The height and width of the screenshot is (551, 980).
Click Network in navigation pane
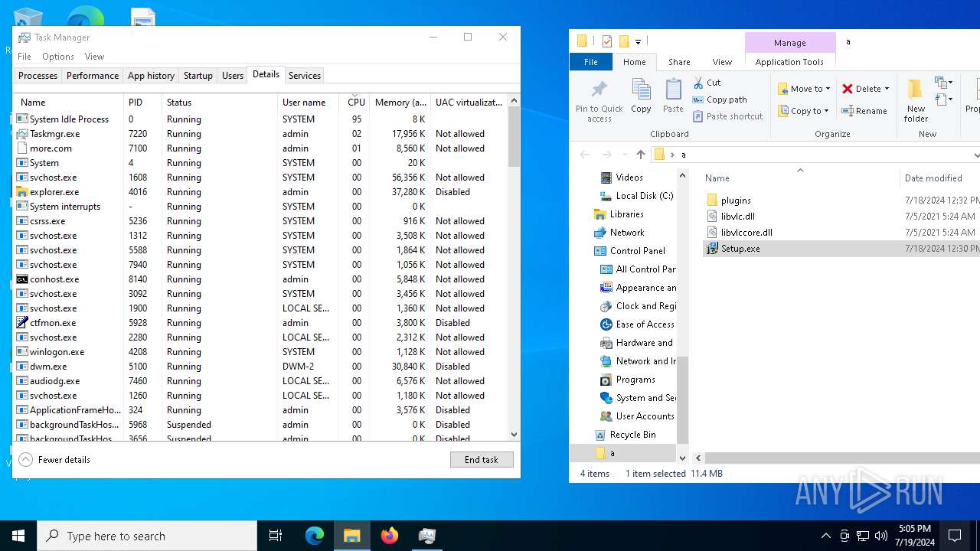(627, 233)
